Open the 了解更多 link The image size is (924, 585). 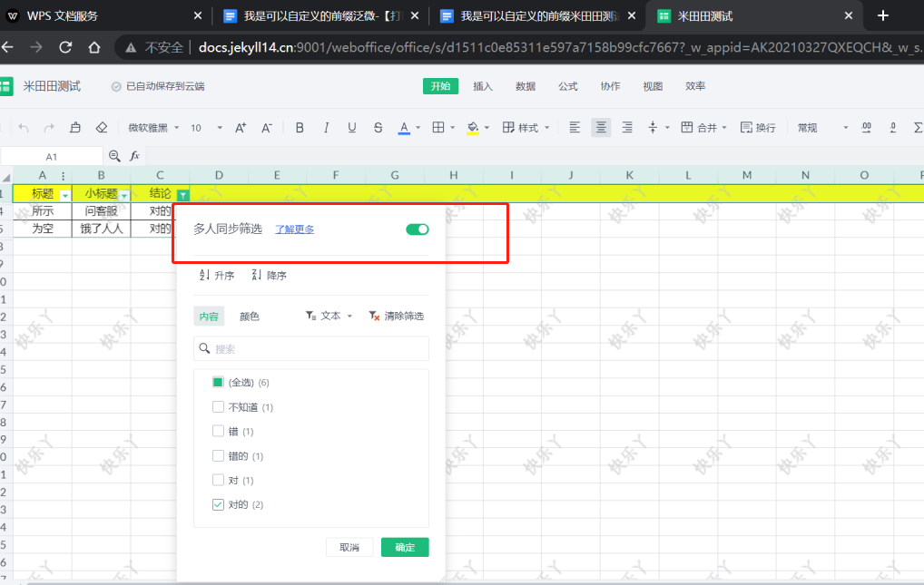tap(295, 229)
